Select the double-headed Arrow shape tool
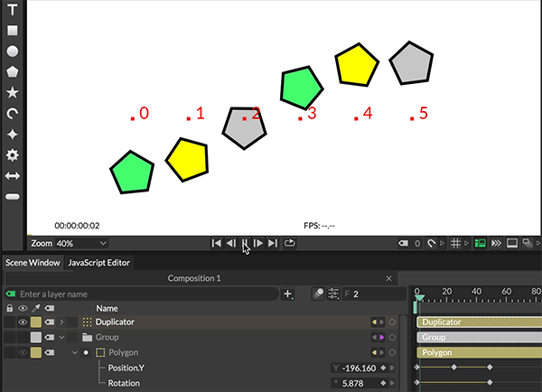The width and height of the screenshot is (542, 392). pos(13,175)
